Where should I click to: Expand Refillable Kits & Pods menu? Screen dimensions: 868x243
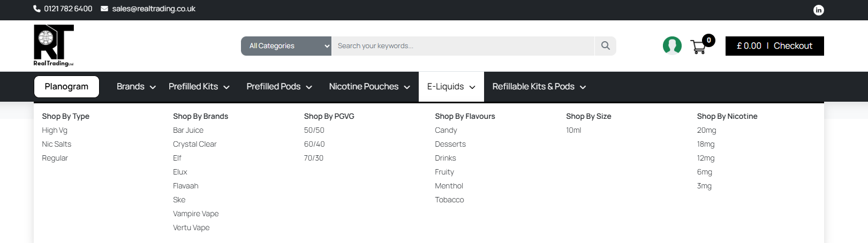(x=539, y=87)
